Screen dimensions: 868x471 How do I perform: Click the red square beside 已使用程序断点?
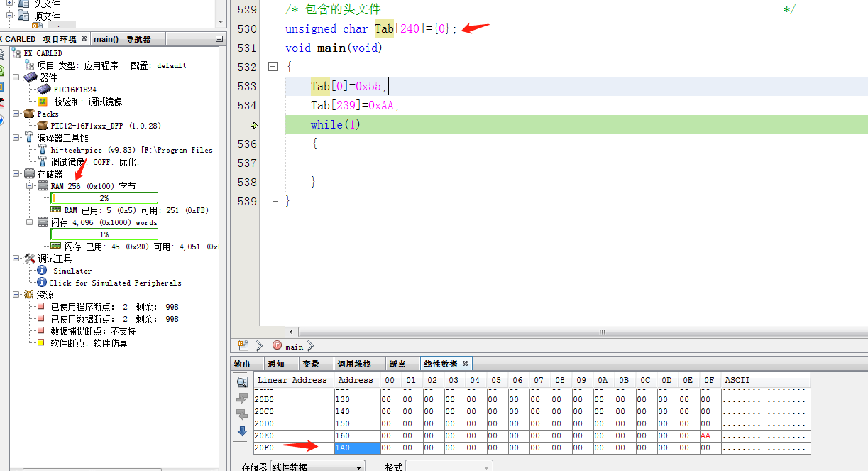click(41, 307)
